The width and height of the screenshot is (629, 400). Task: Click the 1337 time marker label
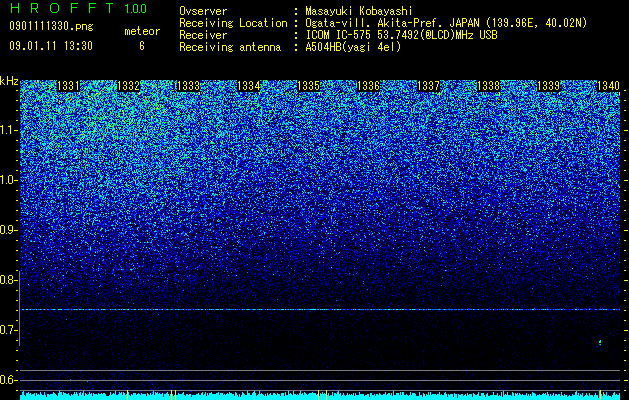point(428,86)
